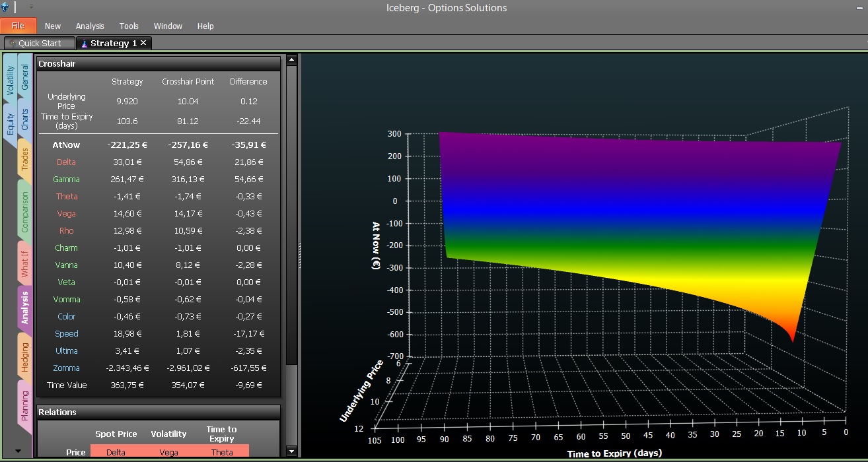Select the Charts side tab
The width and height of the screenshot is (868, 462).
[25, 119]
